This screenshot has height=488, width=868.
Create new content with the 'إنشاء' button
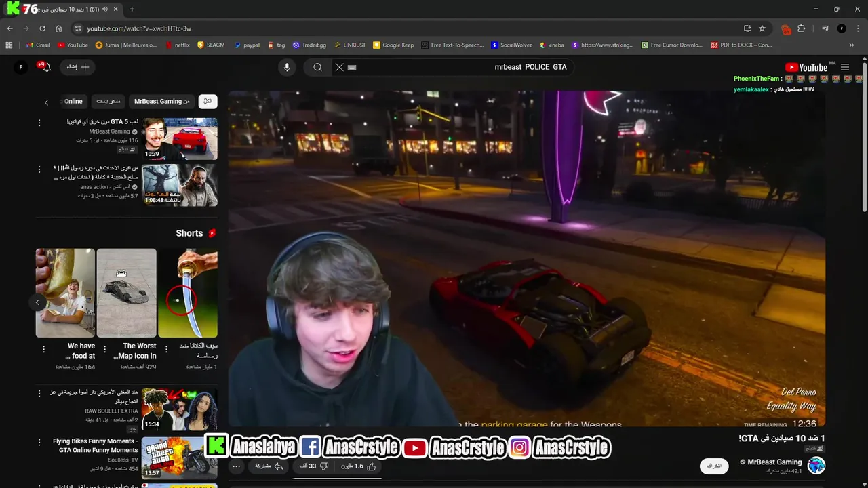pos(77,67)
